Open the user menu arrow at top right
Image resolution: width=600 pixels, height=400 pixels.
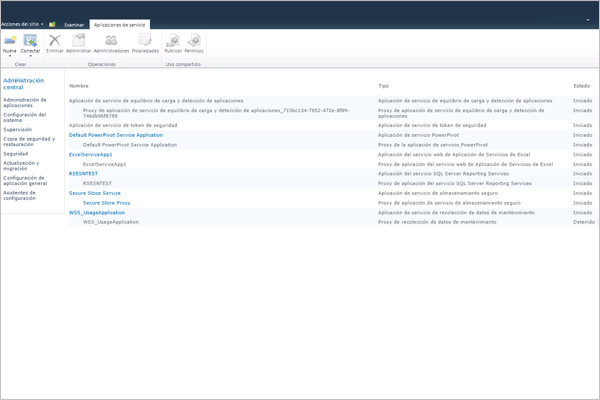(588, 20)
